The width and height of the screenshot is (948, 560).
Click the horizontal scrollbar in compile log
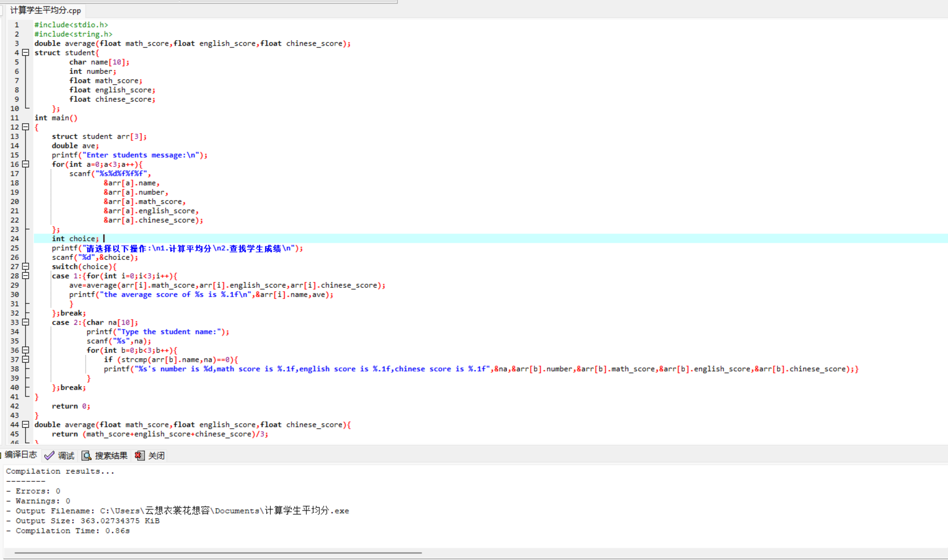[x=218, y=553]
